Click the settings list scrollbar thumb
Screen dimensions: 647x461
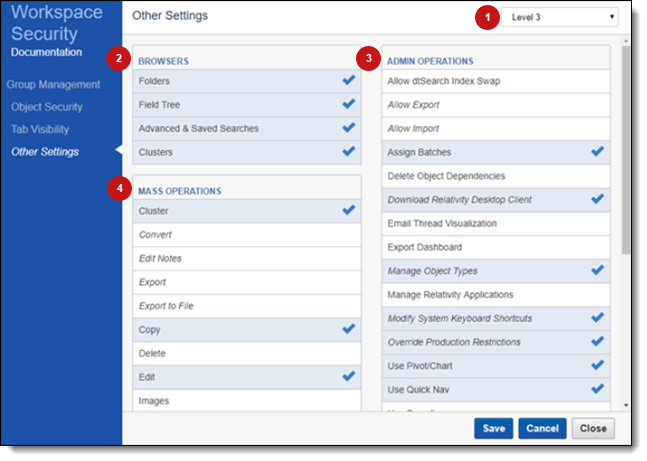click(626, 150)
